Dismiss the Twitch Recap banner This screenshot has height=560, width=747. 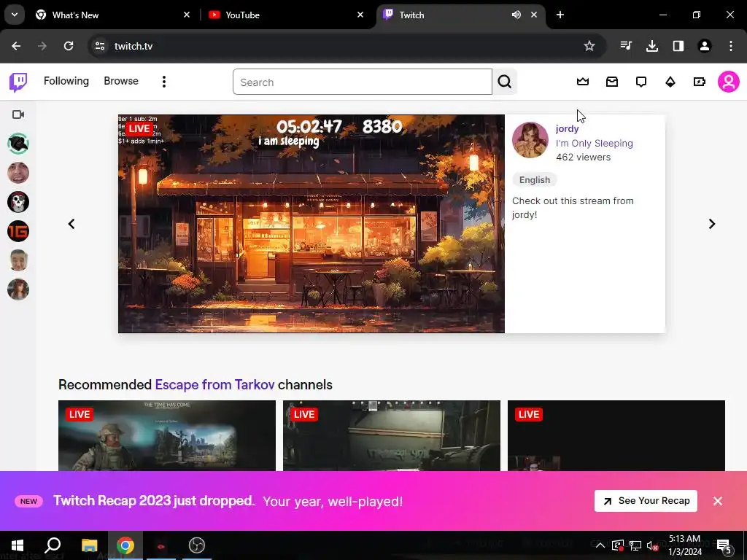(718, 501)
